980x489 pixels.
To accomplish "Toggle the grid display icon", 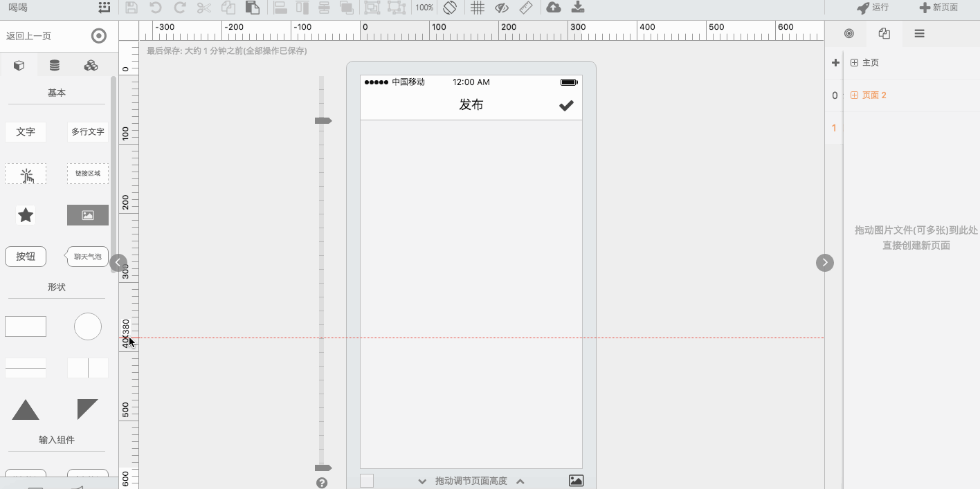I will [477, 8].
